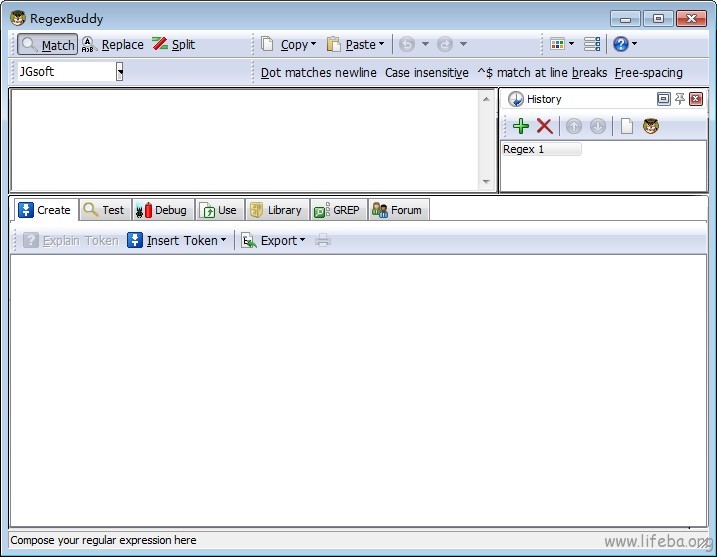This screenshot has width=717, height=557.
Task: Expand the Export dropdown arrow
Action: [x=303, y=240]
